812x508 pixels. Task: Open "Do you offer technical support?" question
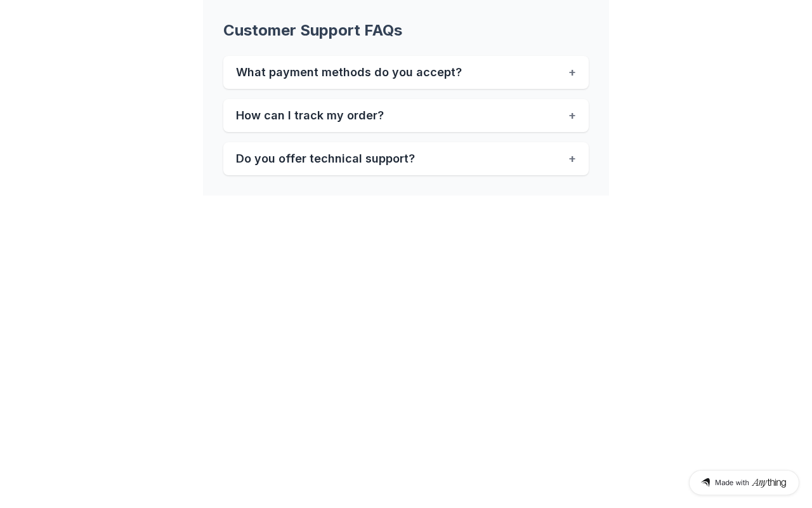click(x=325, y=159)
